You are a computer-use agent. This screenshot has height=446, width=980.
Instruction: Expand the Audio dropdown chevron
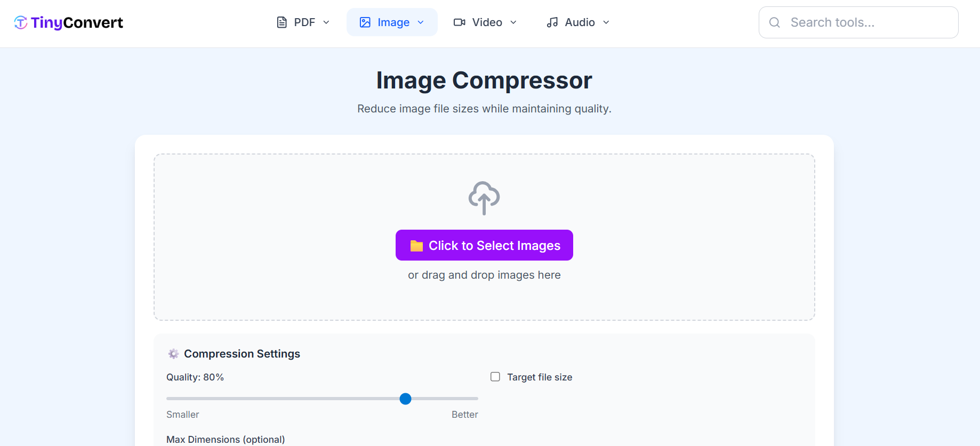tap(606, 22)
